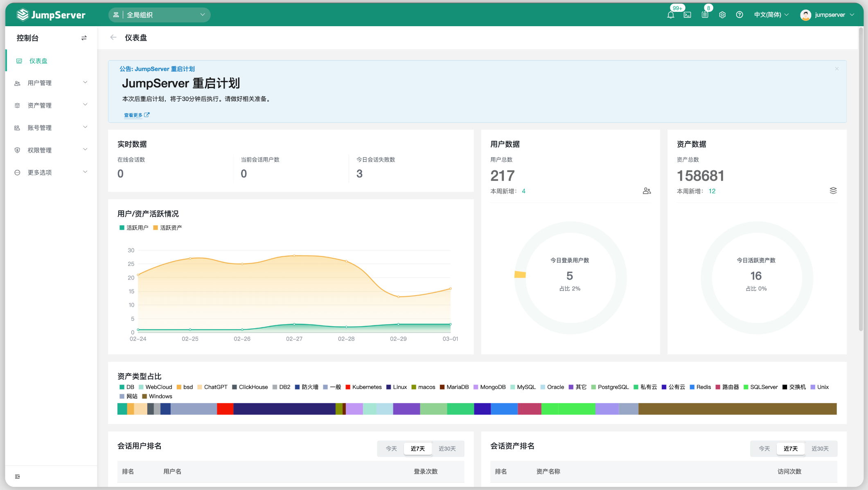Select the 仪表盘 menu item

[51, 61]
